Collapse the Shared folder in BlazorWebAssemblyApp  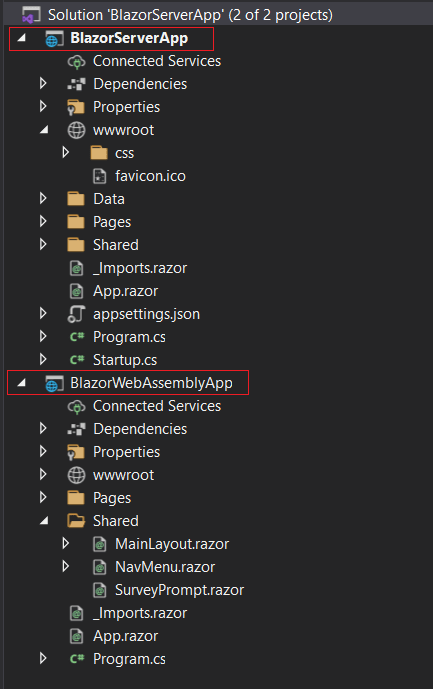point(44,521)
